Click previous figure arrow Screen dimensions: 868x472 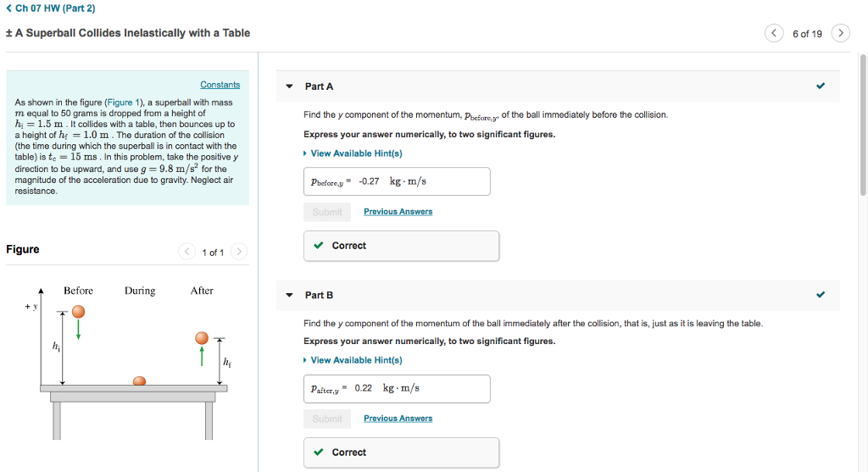pos(186,252)
